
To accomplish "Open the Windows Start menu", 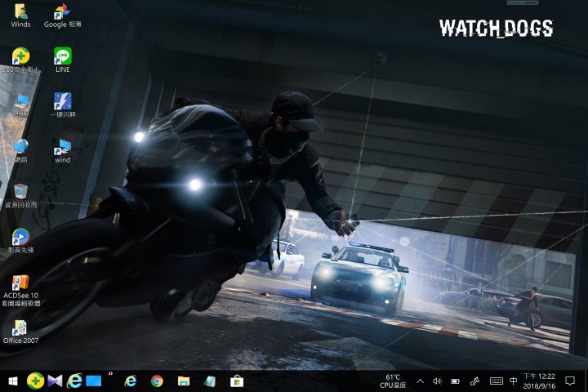I will (13, 381).
